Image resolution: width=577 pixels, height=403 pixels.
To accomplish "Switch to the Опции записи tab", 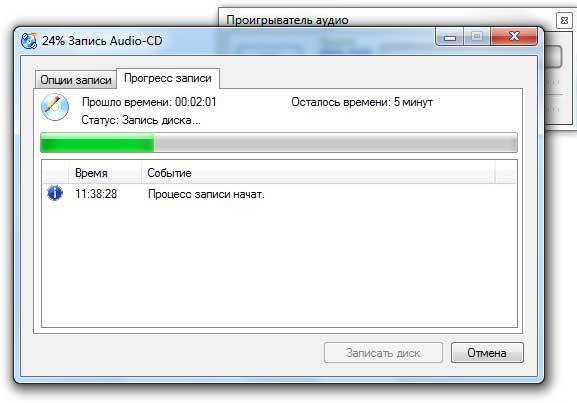I will pyautogui.click(x=76, y=80).
